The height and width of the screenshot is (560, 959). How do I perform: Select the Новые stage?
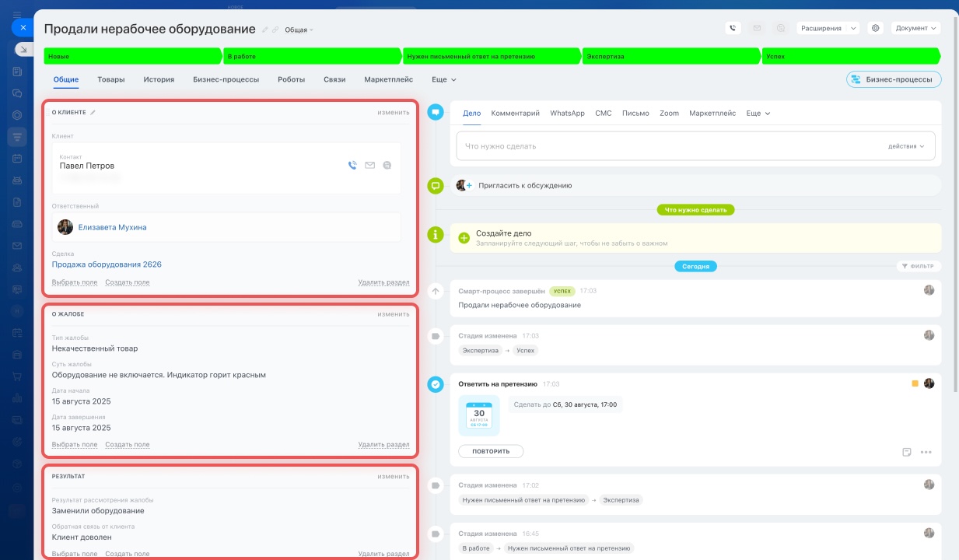(134, 56)
